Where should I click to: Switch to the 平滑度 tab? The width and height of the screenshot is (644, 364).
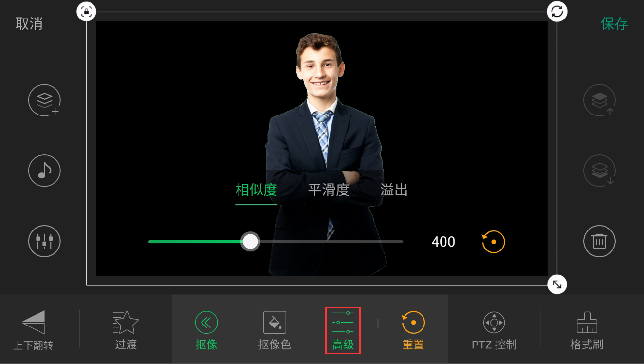(329, 190)
